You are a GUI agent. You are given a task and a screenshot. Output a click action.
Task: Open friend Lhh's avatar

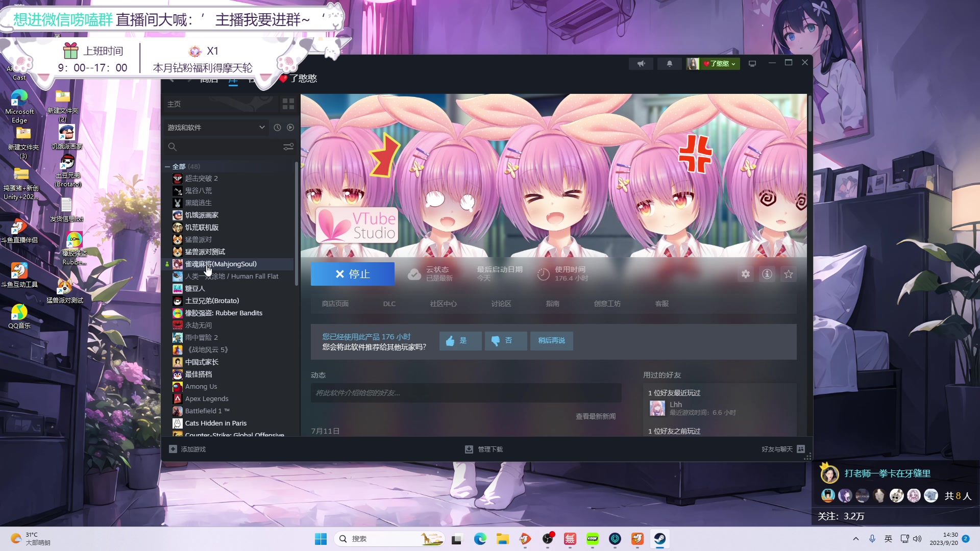[x=657, y=408]
